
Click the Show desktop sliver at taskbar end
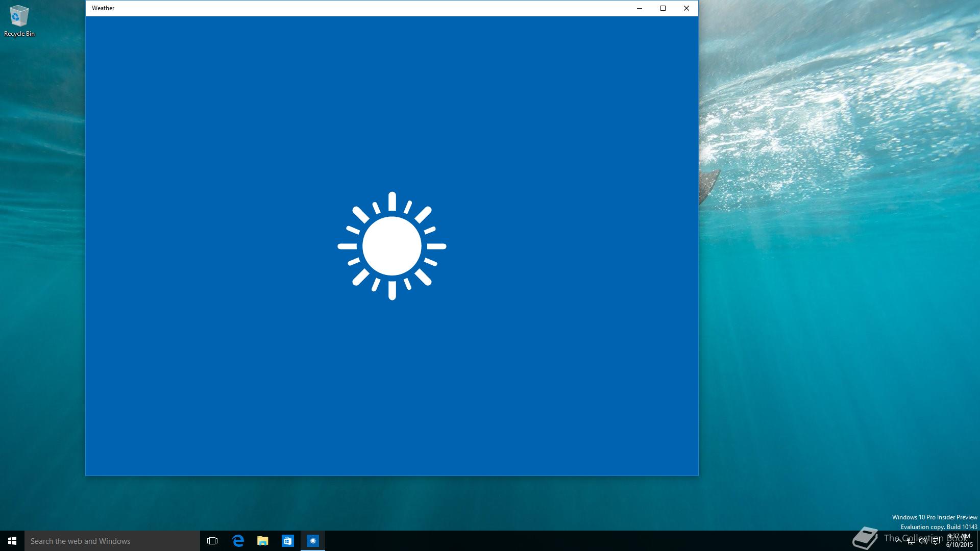click(978, 541)
